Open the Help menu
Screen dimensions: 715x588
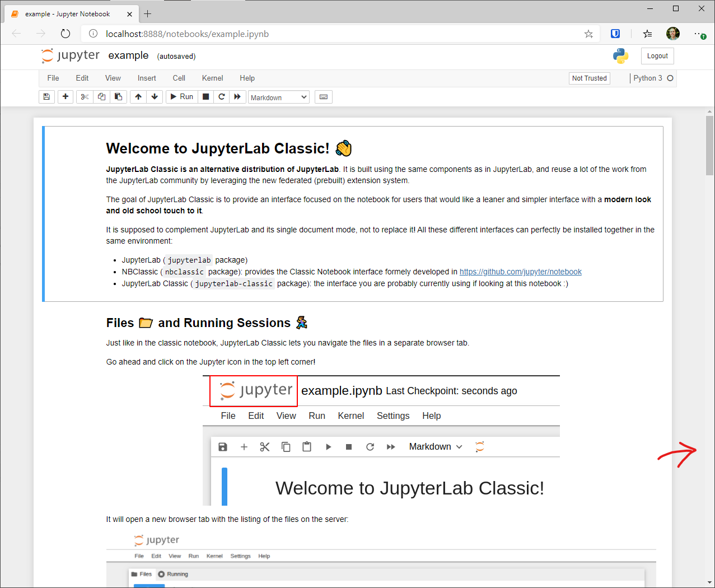[x=247, y=78]
